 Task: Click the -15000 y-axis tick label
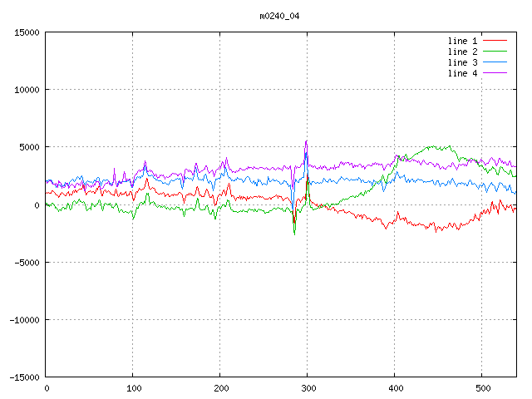click(25, 377)
